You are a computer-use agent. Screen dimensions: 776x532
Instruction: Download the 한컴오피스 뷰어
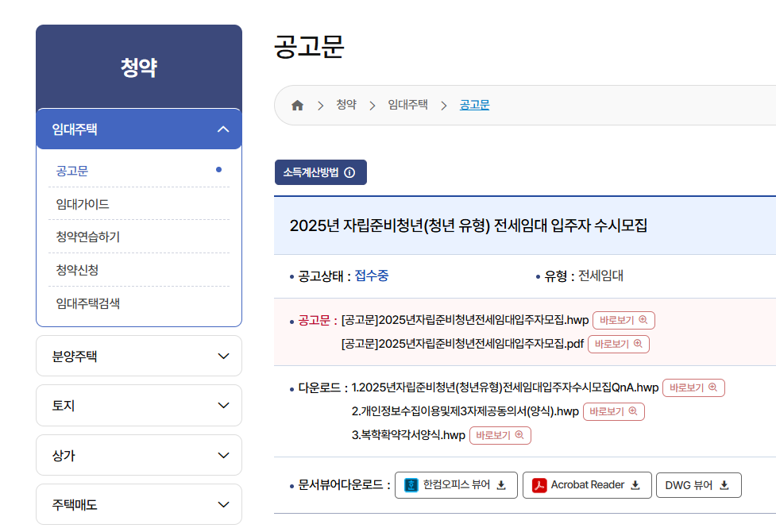pos(456,485)
